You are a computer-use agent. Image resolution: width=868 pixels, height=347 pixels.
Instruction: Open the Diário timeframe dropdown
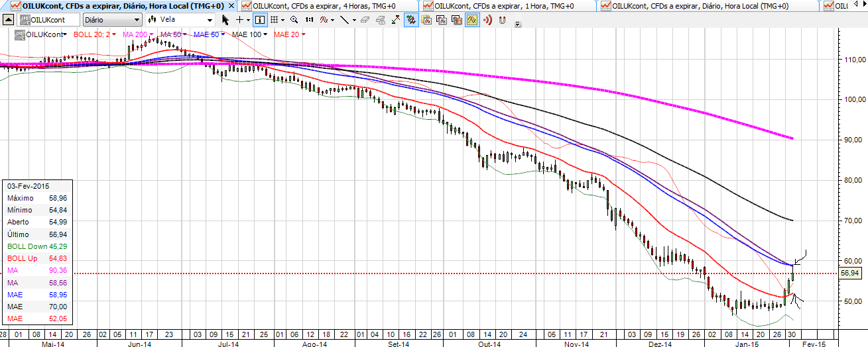click(x=112, y=20)
